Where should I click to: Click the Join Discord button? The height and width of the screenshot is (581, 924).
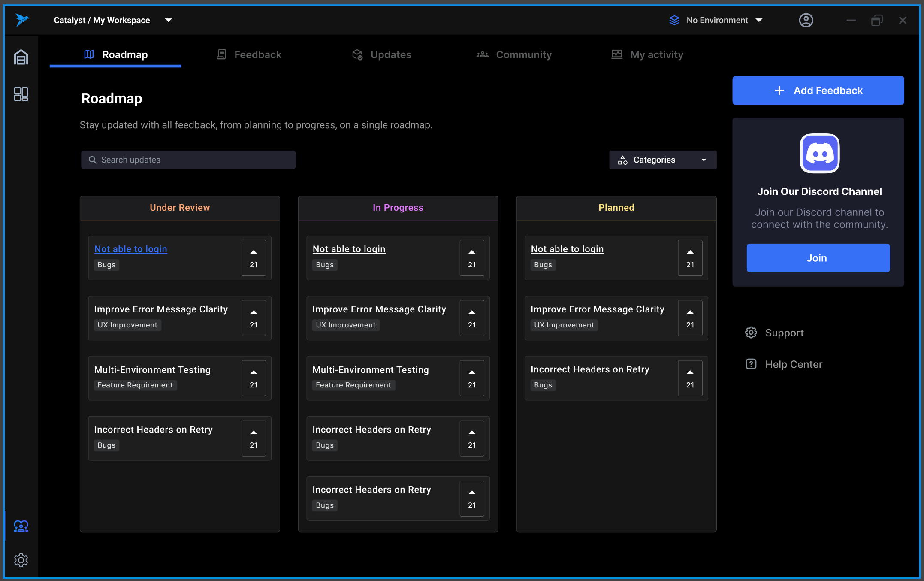pyautogui.click(x=818, y=258)
